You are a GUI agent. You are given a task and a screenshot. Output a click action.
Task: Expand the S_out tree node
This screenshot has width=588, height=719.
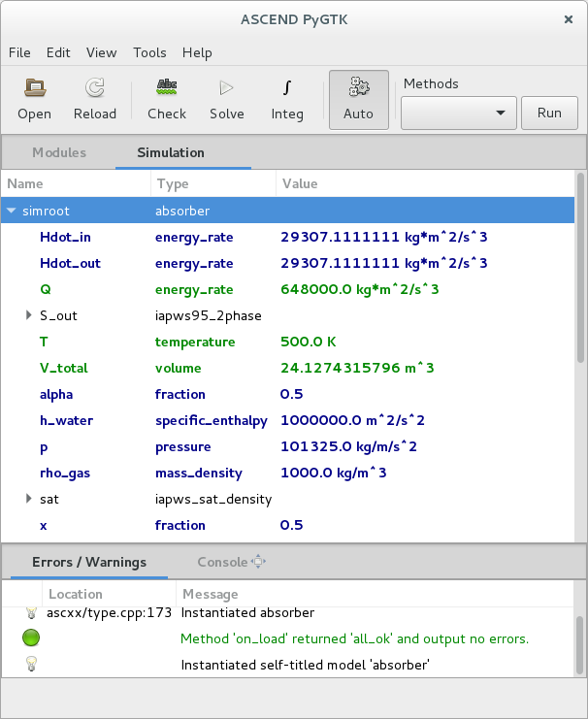pyautogui.click(x=29, y=315)
